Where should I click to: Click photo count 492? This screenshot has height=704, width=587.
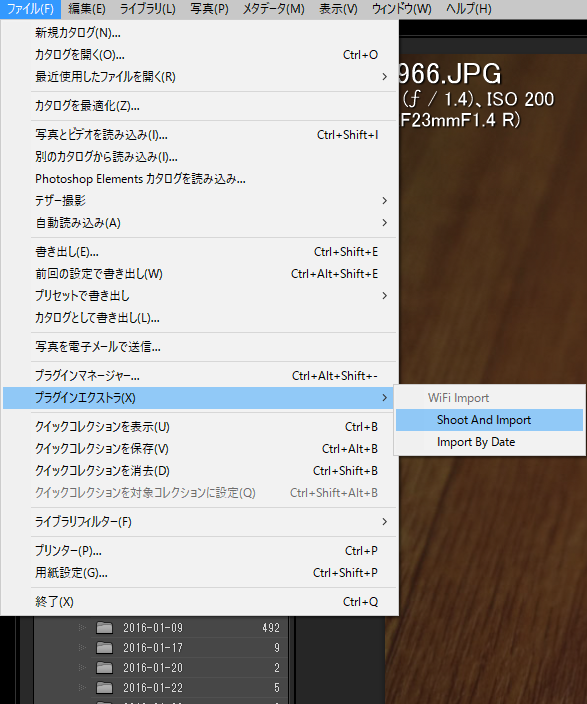[x=271, y=628]
